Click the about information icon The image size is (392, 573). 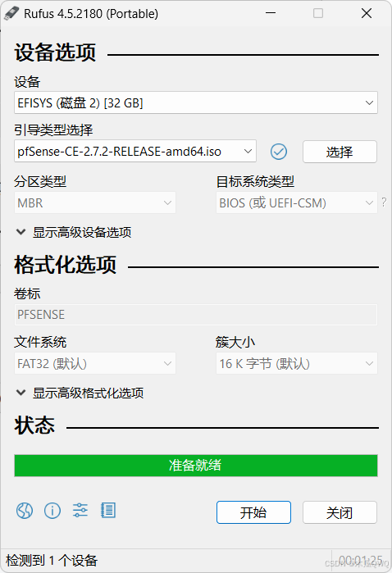point(52,511)
